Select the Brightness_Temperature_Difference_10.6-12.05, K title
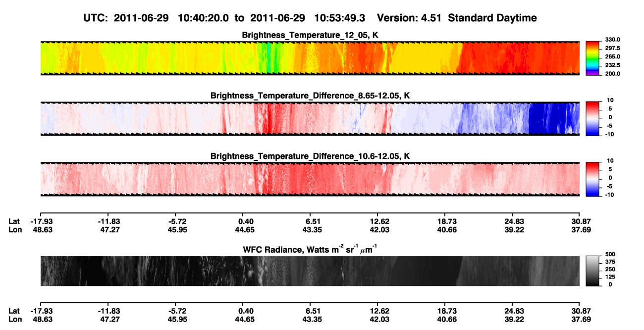Screen dimensions: 644x330 (310, 156)
